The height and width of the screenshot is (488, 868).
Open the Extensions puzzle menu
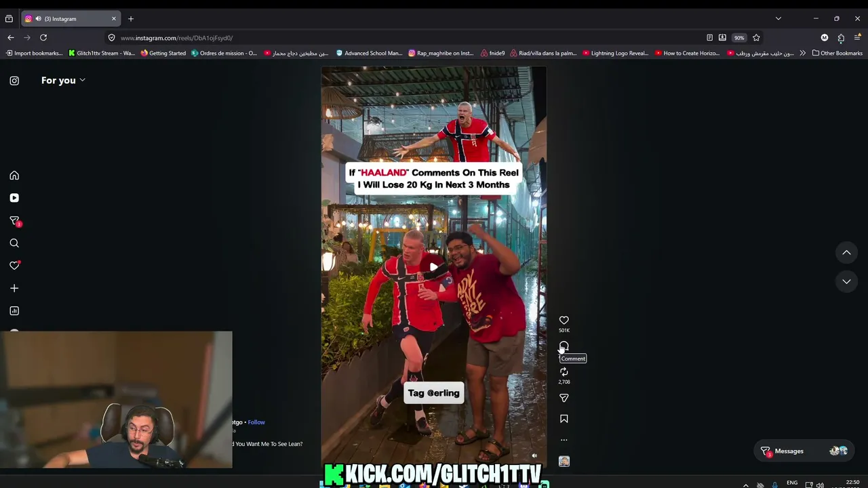tap(841, 38)
